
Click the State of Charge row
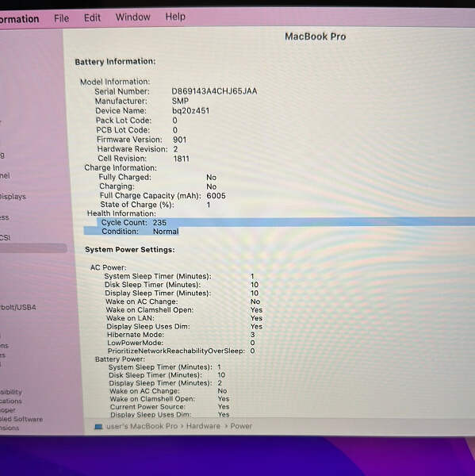point(155,205)
